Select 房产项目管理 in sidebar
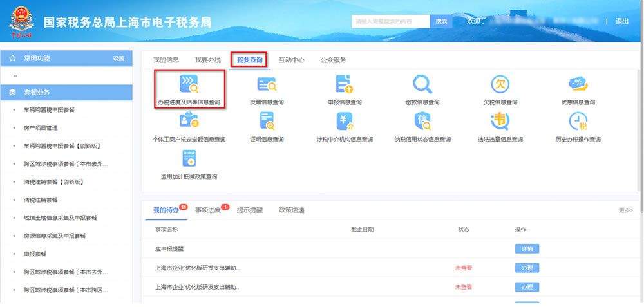644x307 pixels. click(41, 128)
